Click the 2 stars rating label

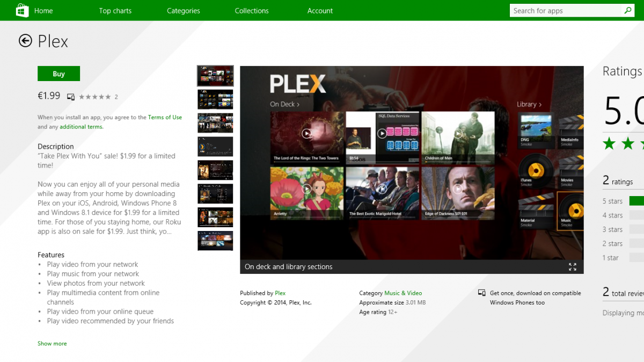click(x=612, y=243)
